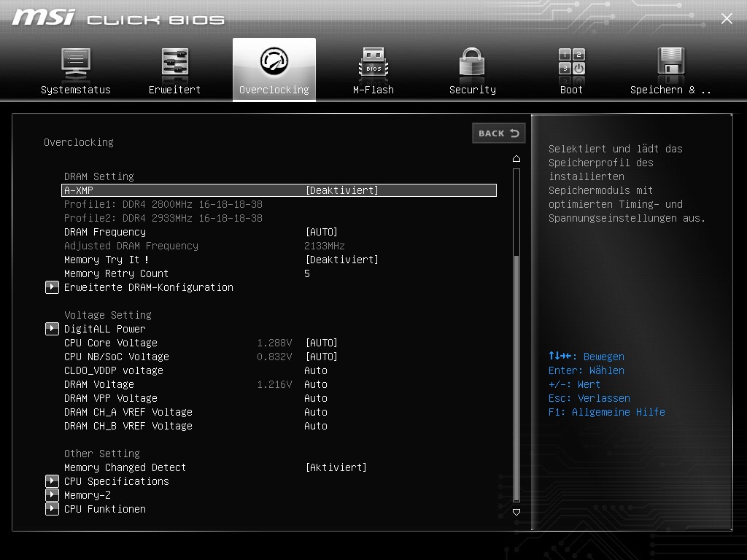
Task: Switch to Erweitert tab label
Action: [175, 90]
